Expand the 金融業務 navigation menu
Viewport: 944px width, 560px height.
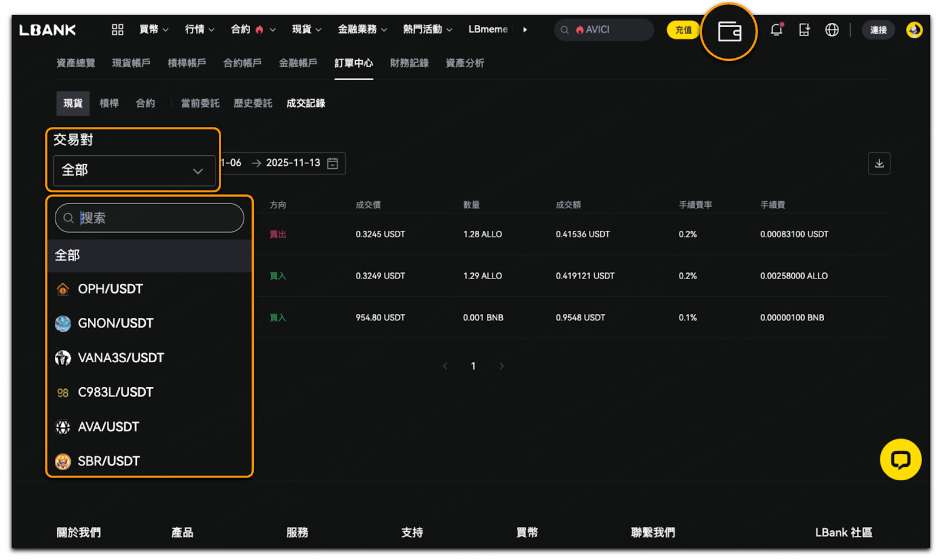[362, 30]
